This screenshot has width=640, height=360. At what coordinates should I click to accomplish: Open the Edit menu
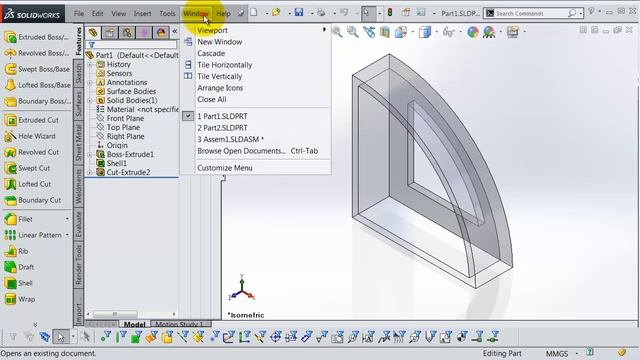click(98, 13)
